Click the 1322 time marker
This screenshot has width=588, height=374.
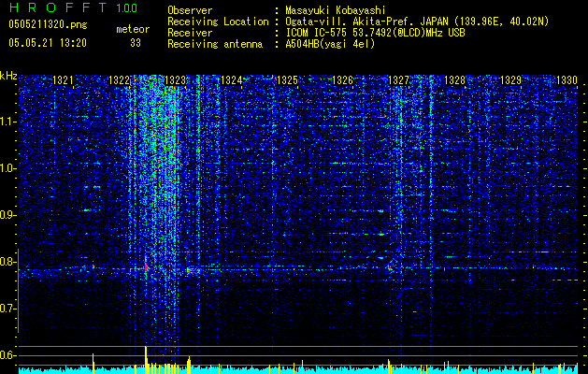(119, 80)
